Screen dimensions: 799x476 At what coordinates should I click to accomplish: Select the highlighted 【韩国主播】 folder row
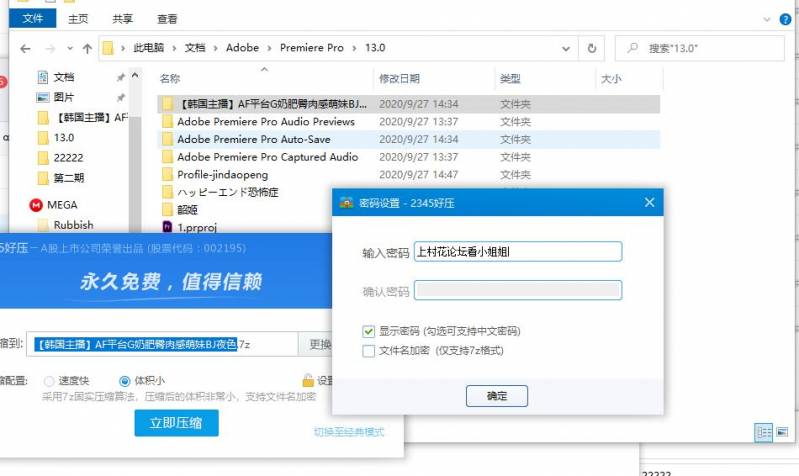pyautogui.click(x=409, y=104)
